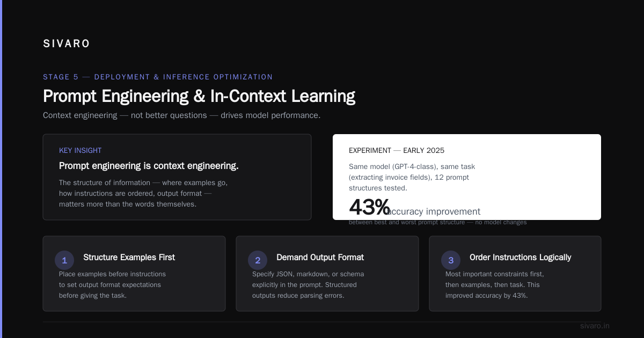The image size is (644, 338).
Task: Click the large 43% statistic
Action: 369,207
